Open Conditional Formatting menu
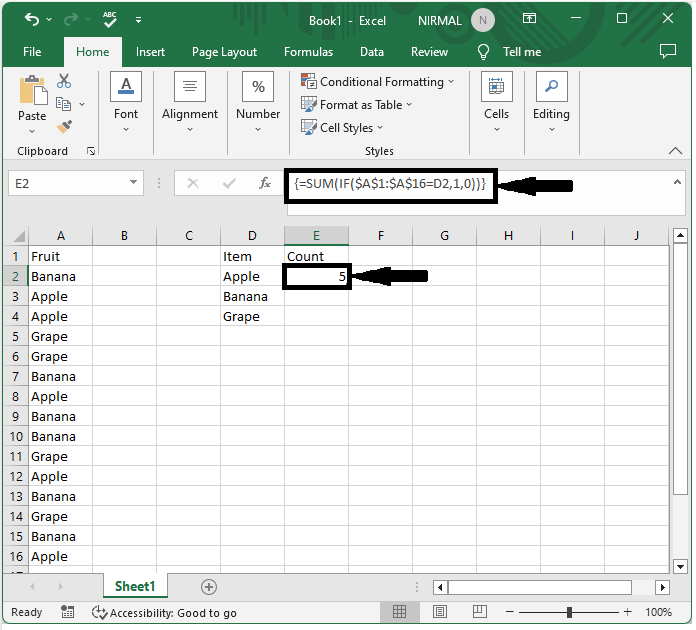 coord(377,82)
